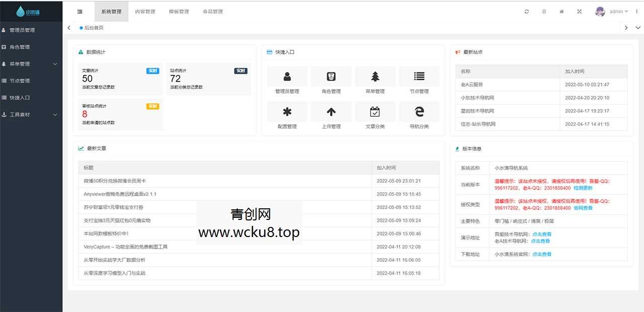Click the fullscreen icon in the top toolbar
Viewport: 644px width, 312px height.
(x=579, y=11)
